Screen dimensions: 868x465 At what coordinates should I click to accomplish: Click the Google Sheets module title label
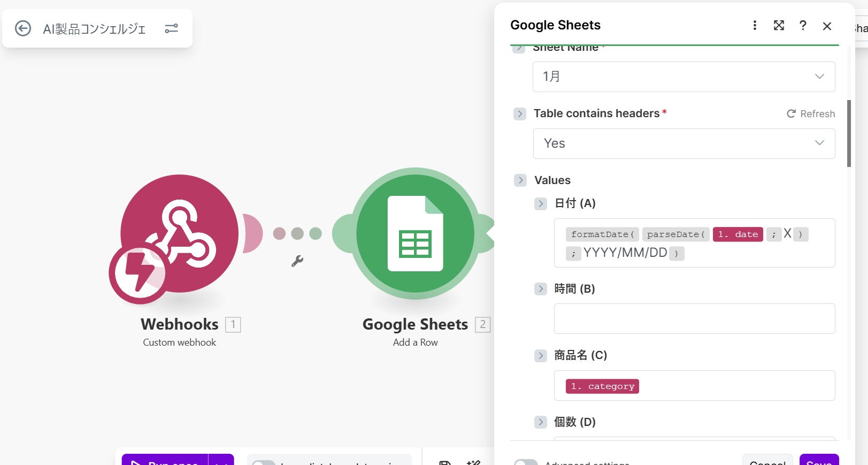[x=416, y=324]
